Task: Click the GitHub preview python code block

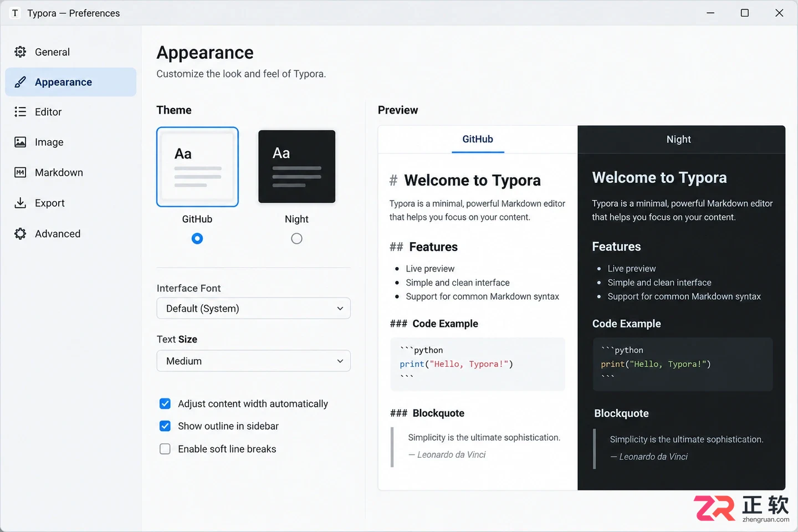Action: click(x=477, y=364)
